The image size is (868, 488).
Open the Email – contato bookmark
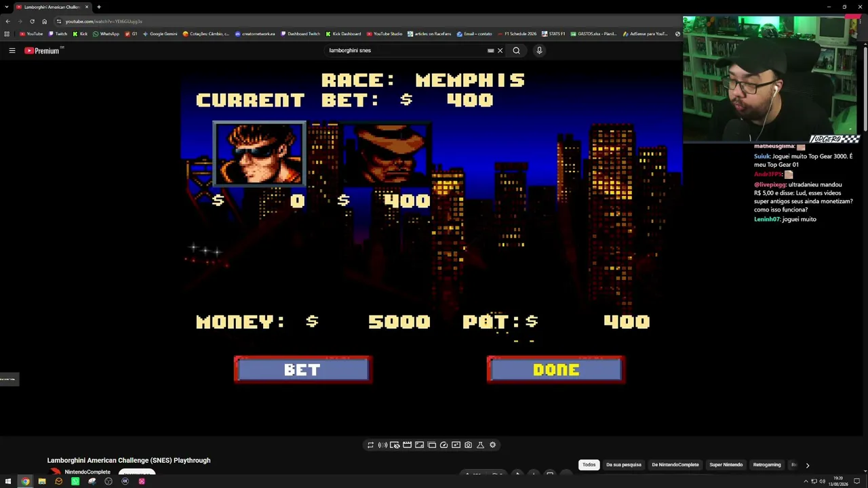(475, 33)
